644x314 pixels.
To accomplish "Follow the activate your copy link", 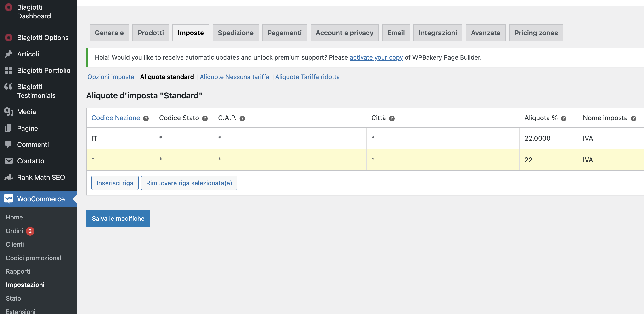I will tap(376, 57).
